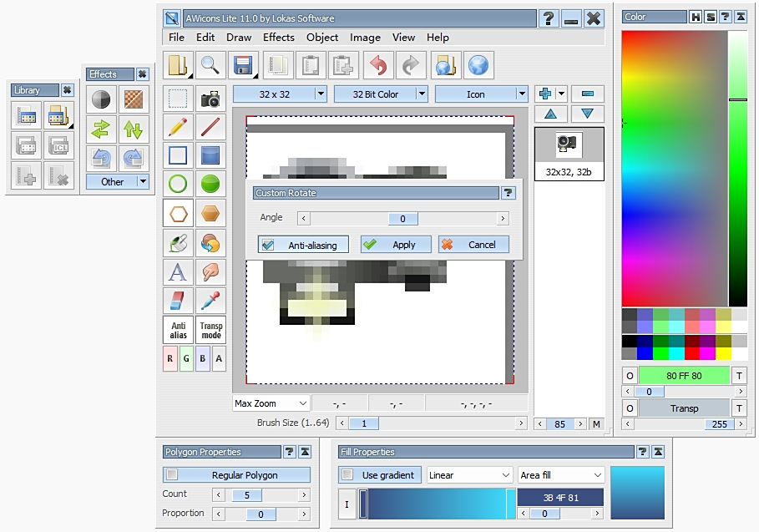Open the Area fill dropdown
Screen dimensions: 759x532
pyautogui.click(x=561, y=475)
